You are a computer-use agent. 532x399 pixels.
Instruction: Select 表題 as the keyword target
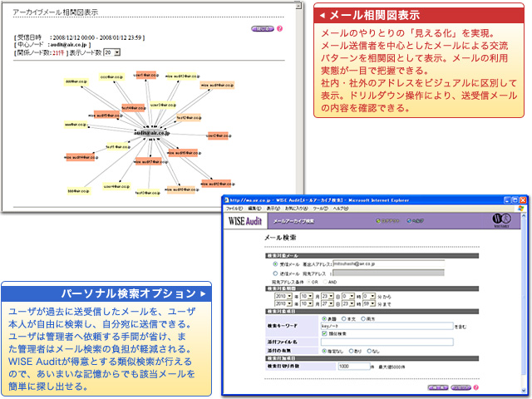tap(324, 318)
